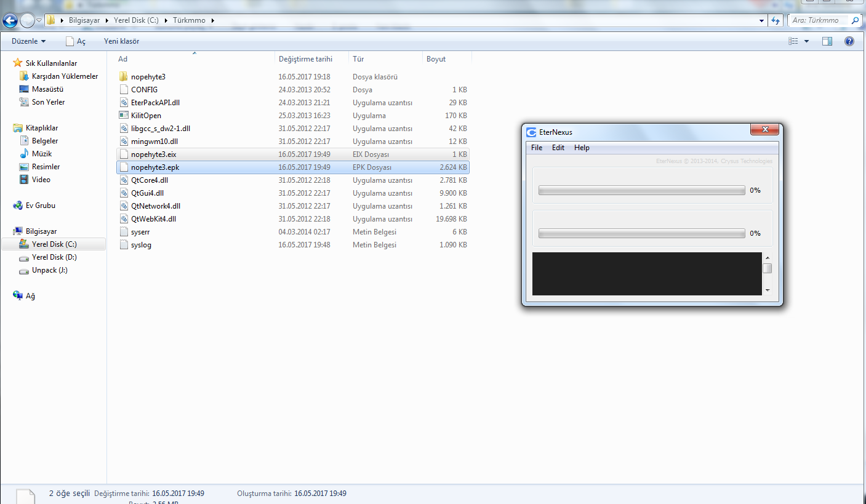
Task: Click the change view icon in toolbar
Action: (793, 41)
